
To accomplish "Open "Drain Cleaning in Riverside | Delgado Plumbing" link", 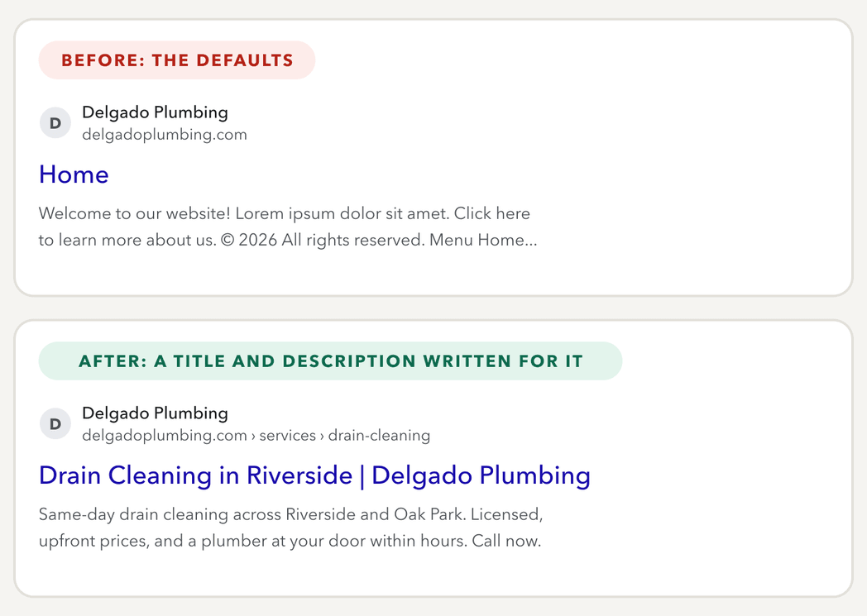I will (x=314, y=475).
